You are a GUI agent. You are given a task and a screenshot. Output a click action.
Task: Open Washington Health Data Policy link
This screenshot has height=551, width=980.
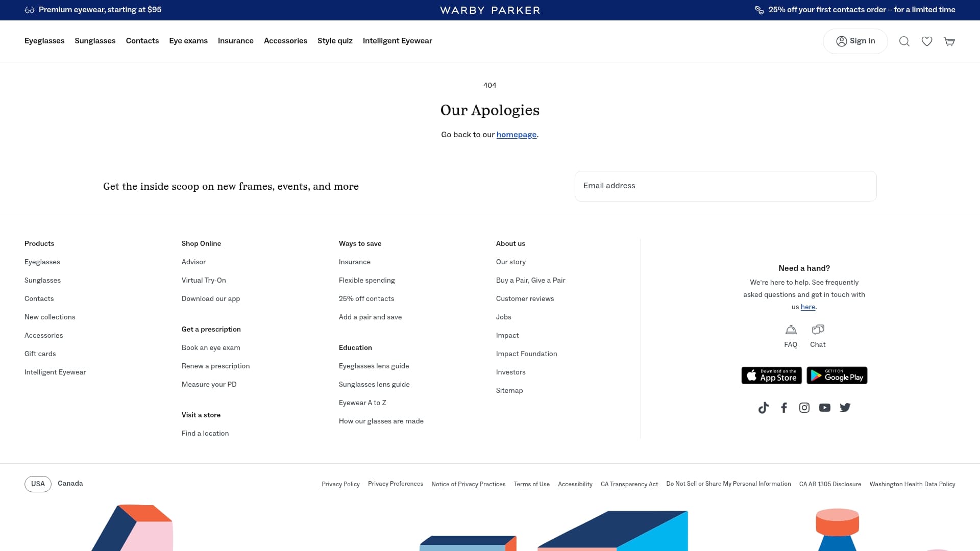click(913, 485)
